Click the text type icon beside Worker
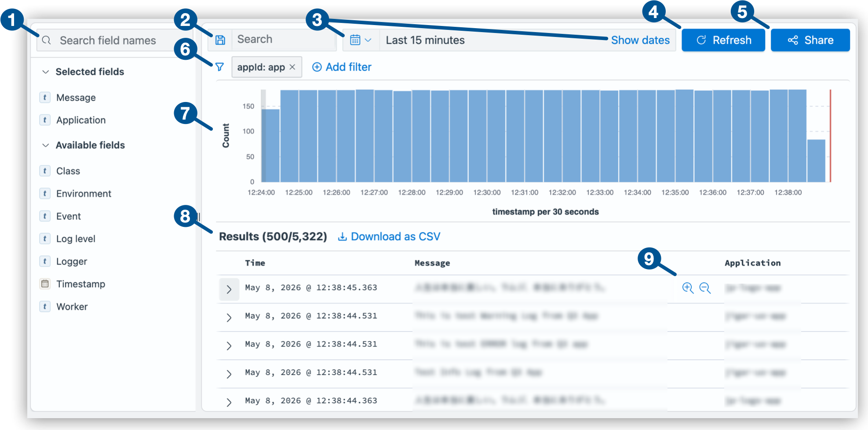 45,306
